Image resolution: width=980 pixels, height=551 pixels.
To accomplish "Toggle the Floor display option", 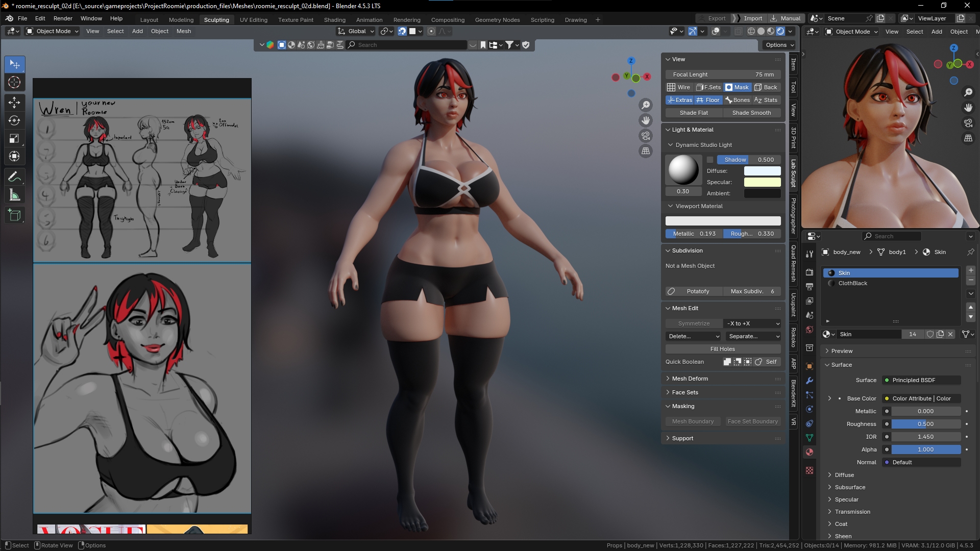I will point(708,100).
